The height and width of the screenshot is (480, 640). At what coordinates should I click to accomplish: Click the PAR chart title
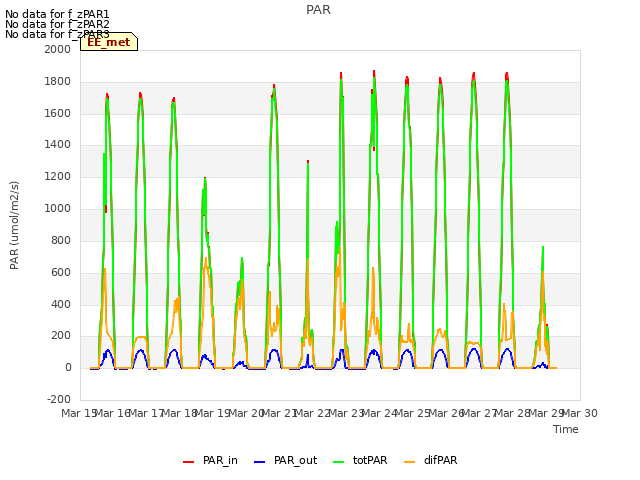tap(318, 10)
